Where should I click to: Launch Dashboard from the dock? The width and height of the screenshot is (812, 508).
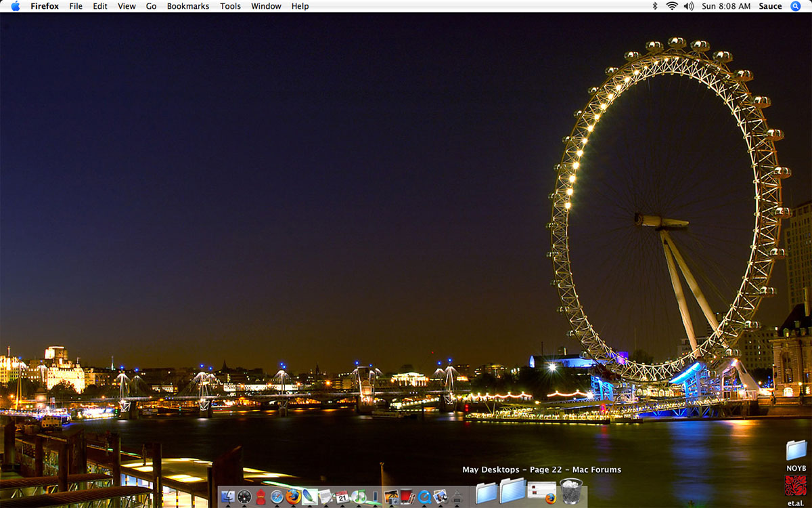click(x=244, y=497)
